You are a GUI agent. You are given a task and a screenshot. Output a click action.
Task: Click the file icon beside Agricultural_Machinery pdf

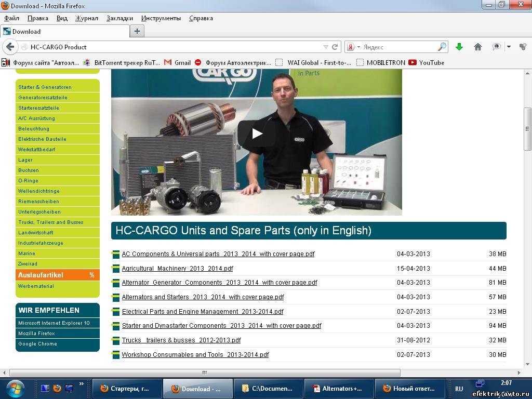coord(115,269)
